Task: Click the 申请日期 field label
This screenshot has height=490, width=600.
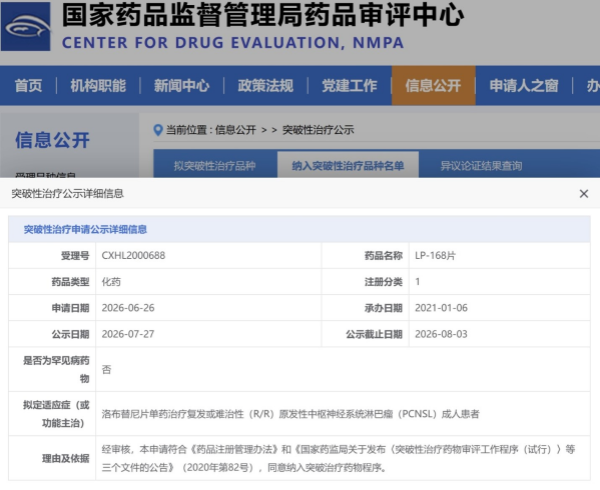Action: click(x=70, y=308)
